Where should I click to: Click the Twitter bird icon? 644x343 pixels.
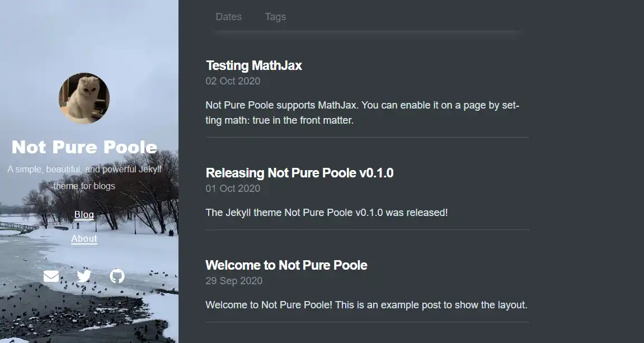[84, 276]
